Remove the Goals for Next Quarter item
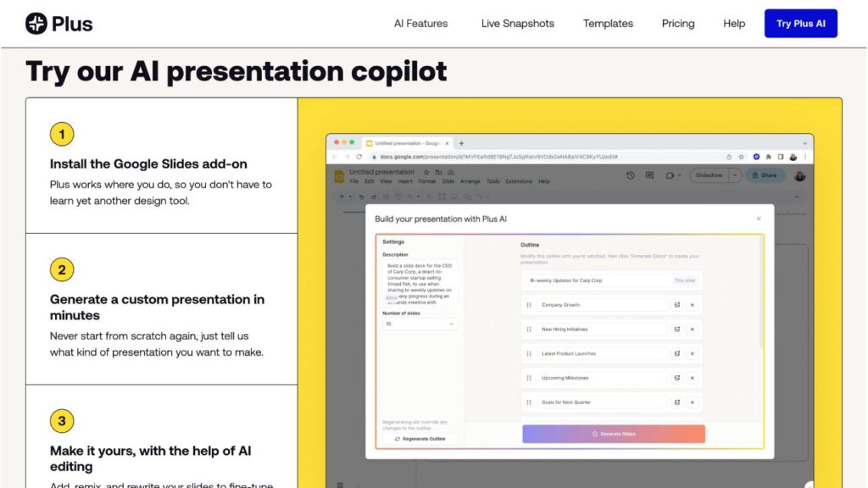The image size is (868, 488). pos(692,402)
